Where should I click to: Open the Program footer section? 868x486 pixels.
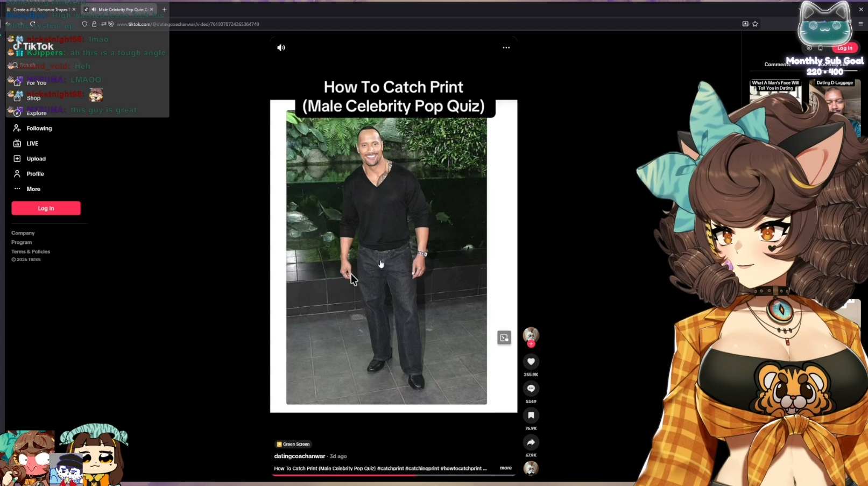coord(22,242)
